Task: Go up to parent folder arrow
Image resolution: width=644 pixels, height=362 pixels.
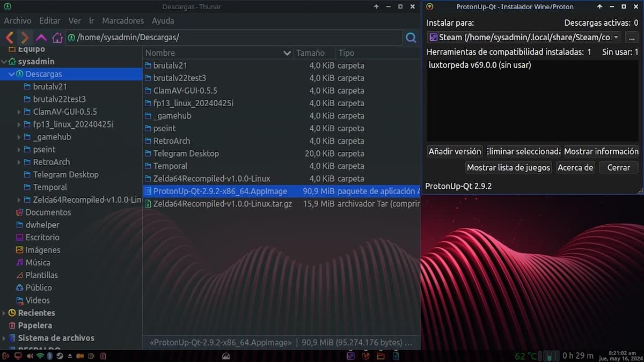Action: (x=41, y=38)
